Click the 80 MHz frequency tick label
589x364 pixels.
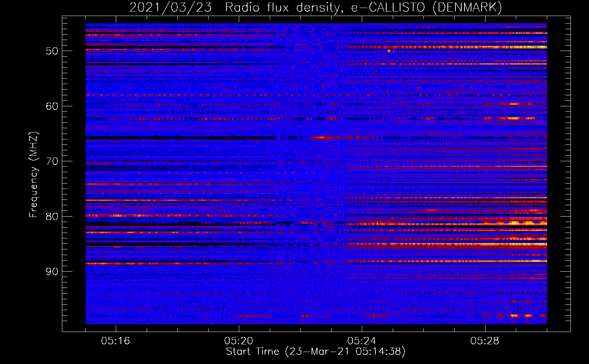pyautogui.click(x=52, y=217)
